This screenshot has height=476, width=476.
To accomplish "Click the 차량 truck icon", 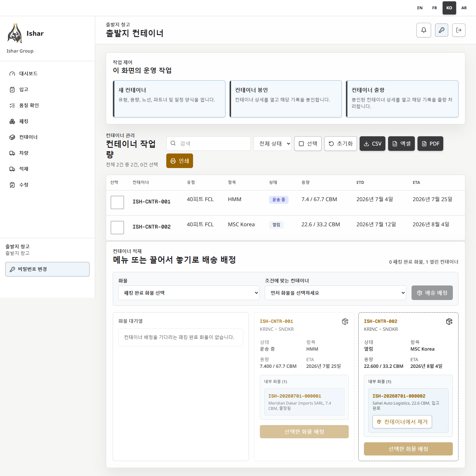I will [12, 153].
